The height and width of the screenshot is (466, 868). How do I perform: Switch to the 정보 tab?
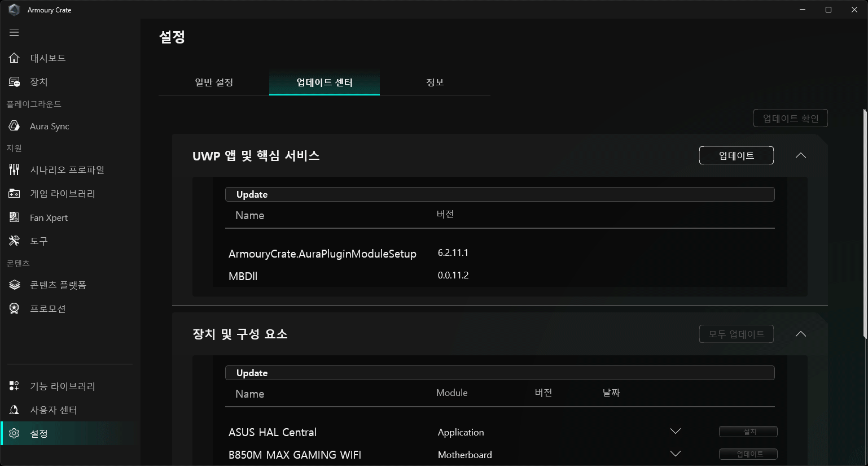(x=435, y=82)
